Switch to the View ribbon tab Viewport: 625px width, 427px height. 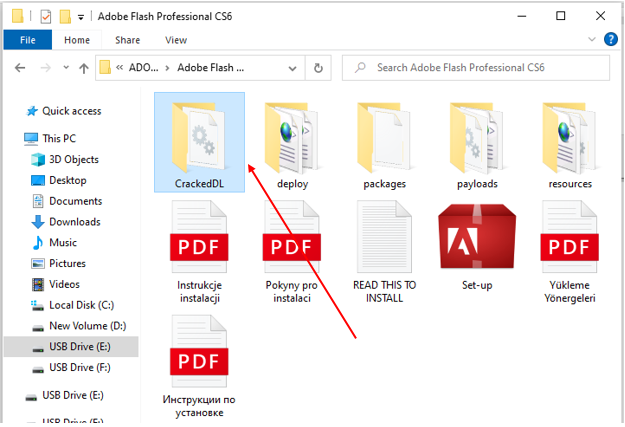pos(176,40)
